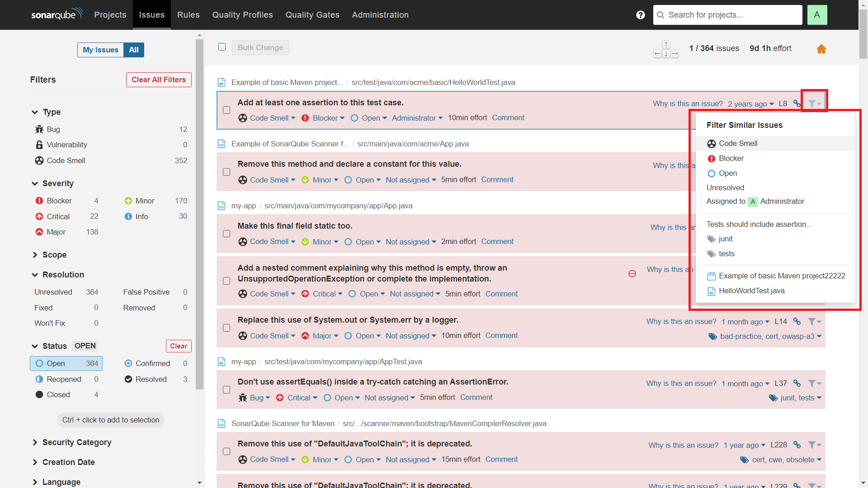Click the orange home icon
Viewport: 868px width, 488px height.
point(821,49)
